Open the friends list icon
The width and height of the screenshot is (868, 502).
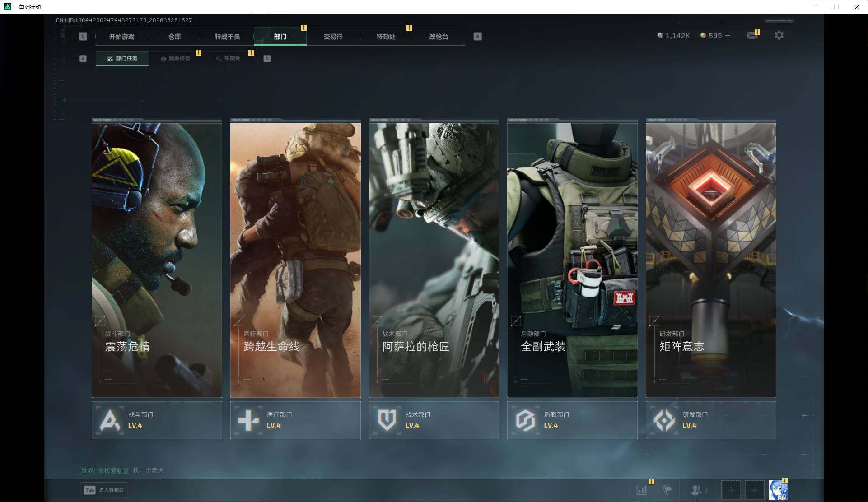(x=696, y=490)
